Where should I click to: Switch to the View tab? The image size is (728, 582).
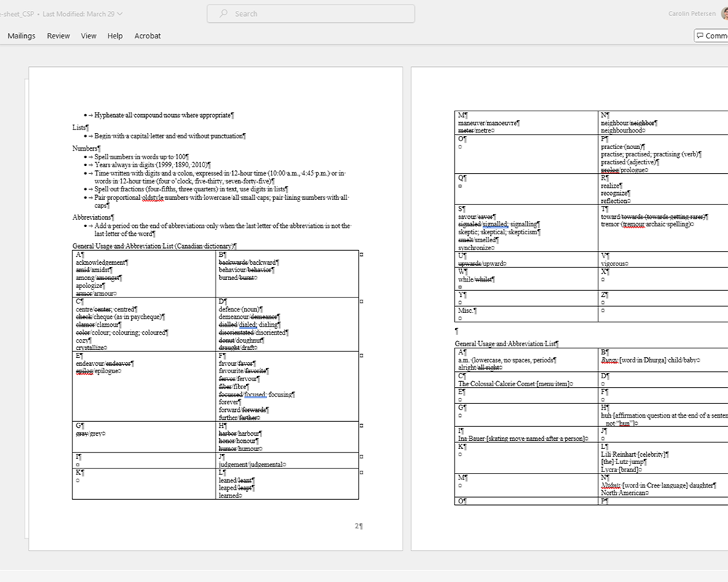pyautogui.click(x=88, y=36)
